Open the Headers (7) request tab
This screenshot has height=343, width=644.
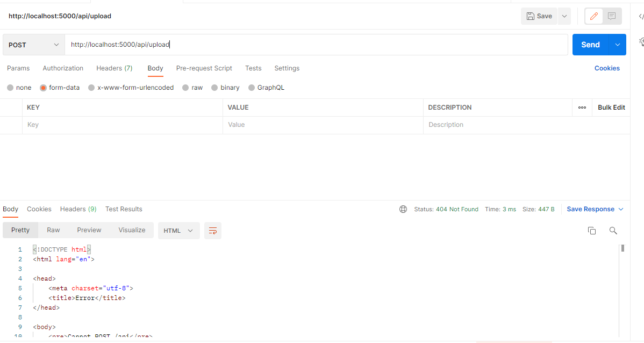pyautogui.click(x=114, y=68)
